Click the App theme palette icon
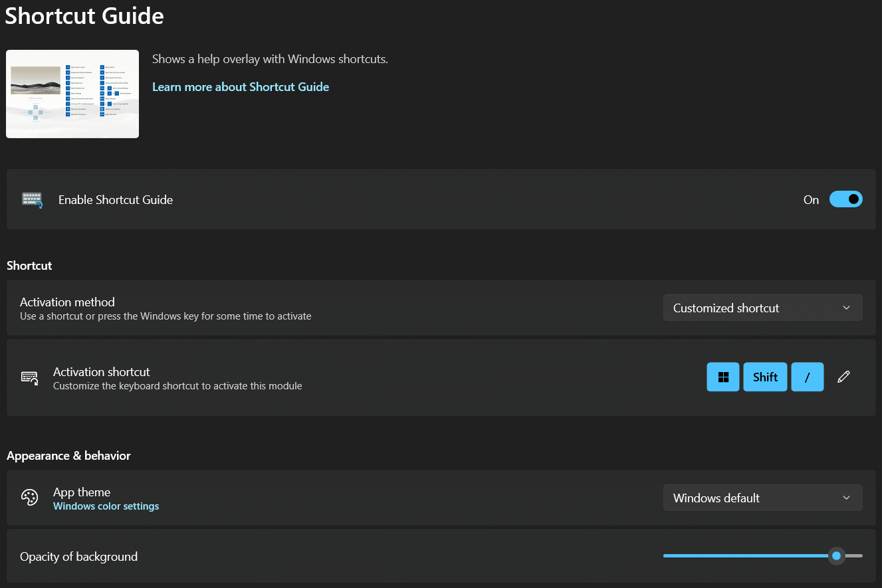 [x=29, y=498]
